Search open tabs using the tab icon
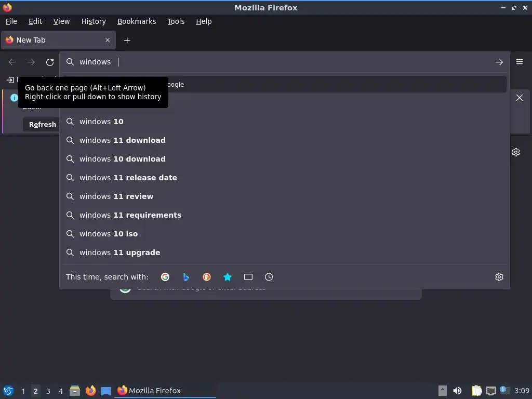Viewport: 532px width, 399px height. coord(248,277)
